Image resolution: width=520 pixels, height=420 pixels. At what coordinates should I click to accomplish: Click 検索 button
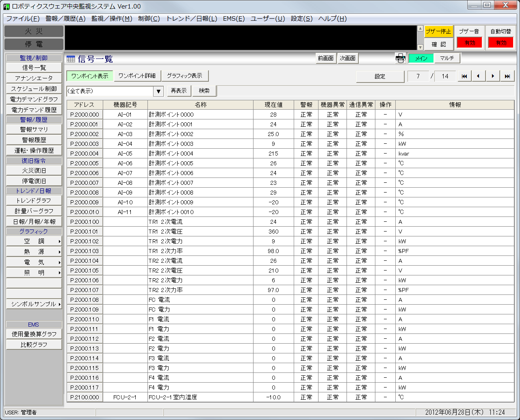(204, 91)
